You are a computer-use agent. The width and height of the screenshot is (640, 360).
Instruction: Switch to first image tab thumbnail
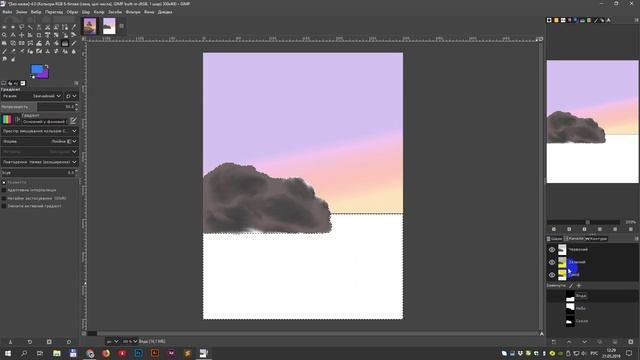point(90,26)
